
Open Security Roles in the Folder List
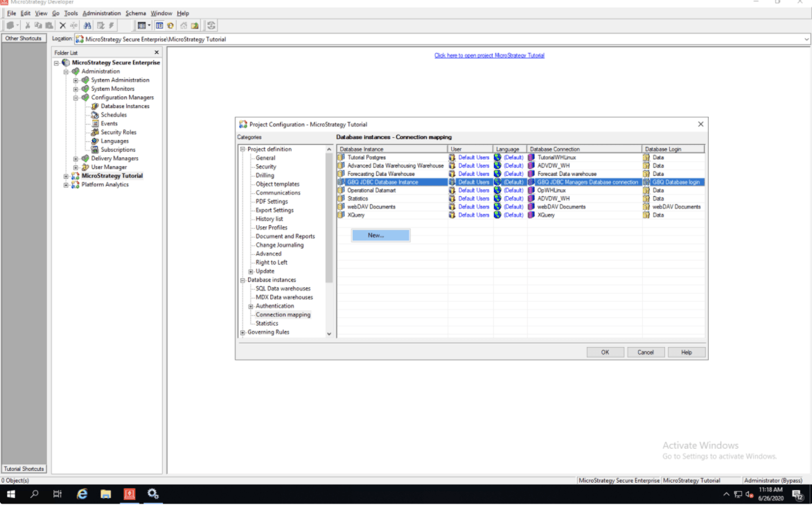[118, 132]
